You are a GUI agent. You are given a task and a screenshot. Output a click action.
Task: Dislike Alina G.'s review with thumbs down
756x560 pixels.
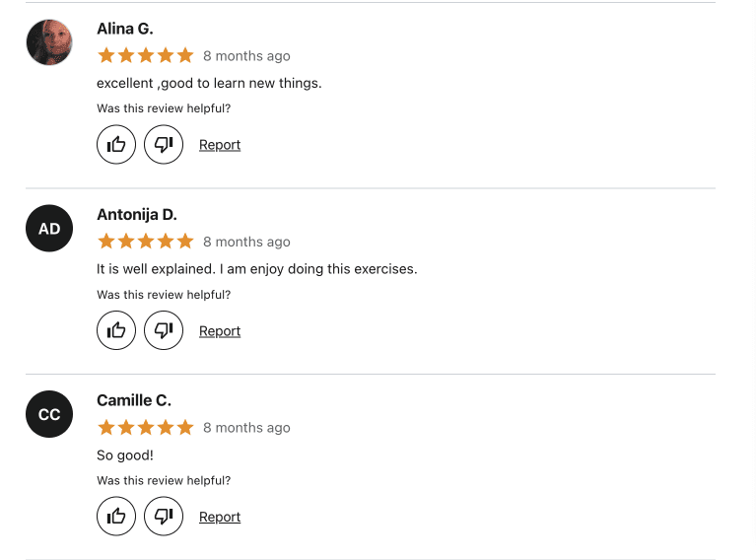164,145
